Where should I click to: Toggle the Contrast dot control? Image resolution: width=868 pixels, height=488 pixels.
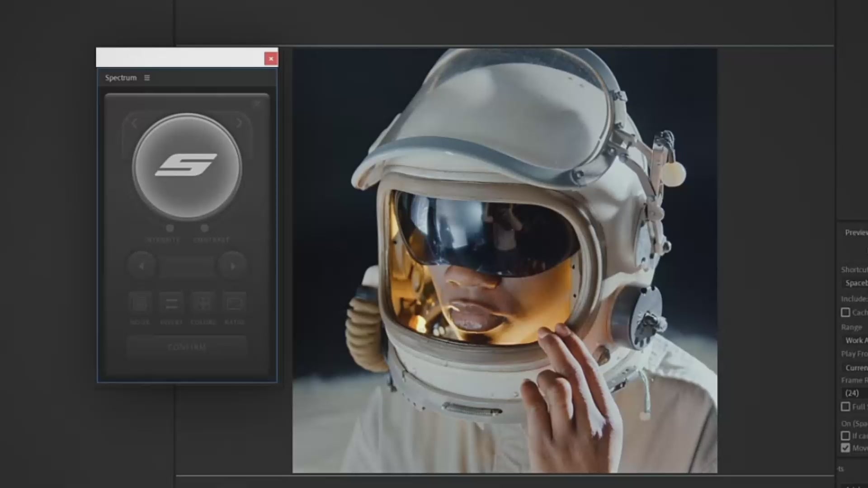(204, 228)
